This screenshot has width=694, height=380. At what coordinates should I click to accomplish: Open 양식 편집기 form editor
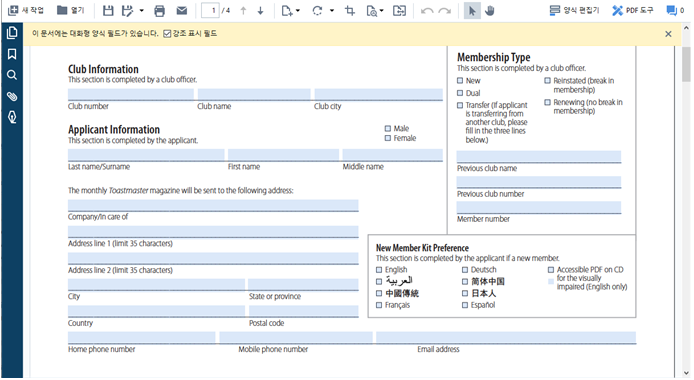click(x=574, y=10)
